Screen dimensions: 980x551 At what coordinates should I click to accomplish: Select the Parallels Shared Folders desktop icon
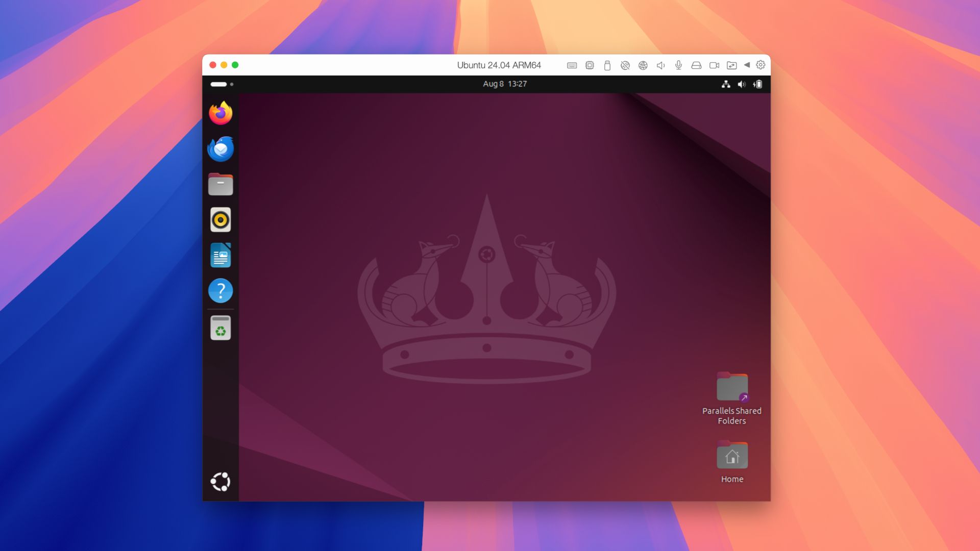coord(732,388)
